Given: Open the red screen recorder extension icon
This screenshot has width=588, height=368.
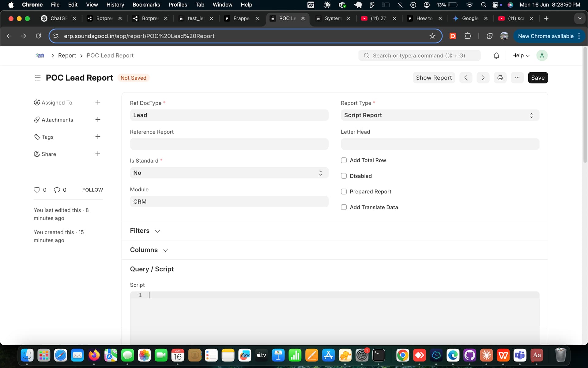Looking at the screenshot, I should click(453, 36).
